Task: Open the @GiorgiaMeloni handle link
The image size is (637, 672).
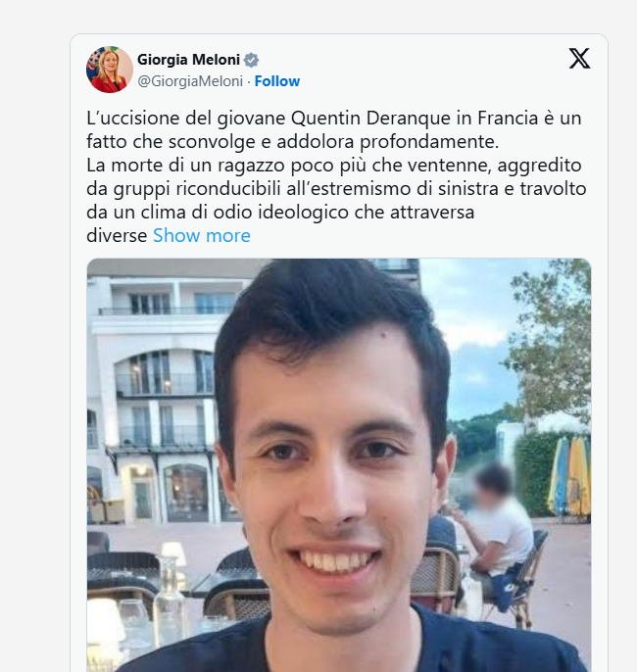Action: click(x=190, y=81)
